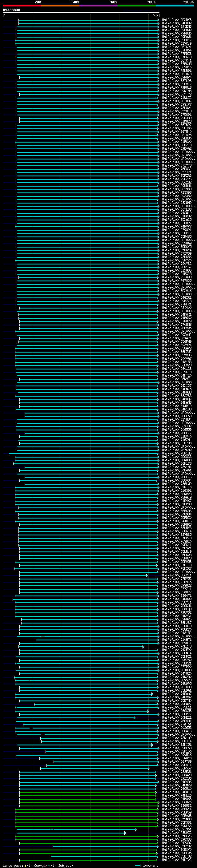This screenshot has height=868, width=197.
Task: Click the UniRef100_Q6YTY2 label
Action: click(176, 94)
